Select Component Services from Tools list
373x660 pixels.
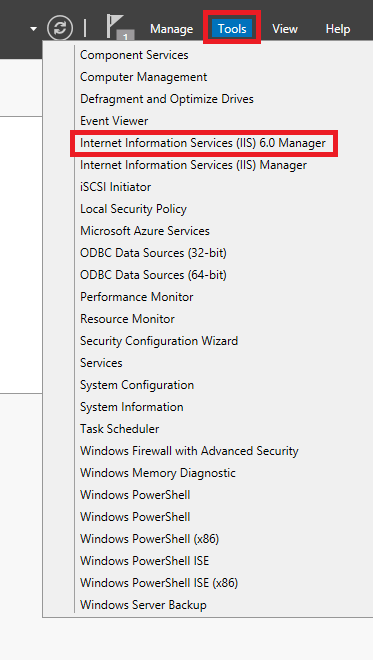(134, 55)
